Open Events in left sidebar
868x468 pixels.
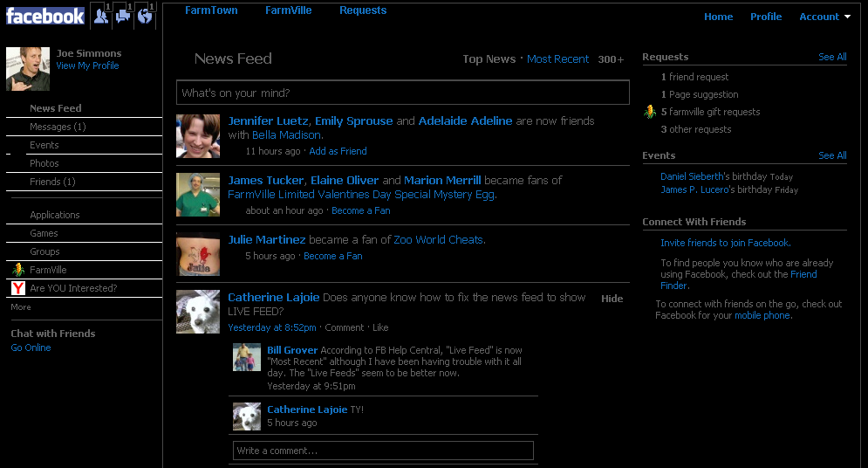click(x=44, y=145)
